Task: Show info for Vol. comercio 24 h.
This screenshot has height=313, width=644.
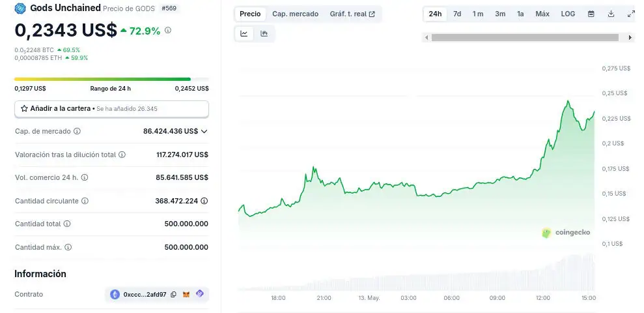Action: 84,177
